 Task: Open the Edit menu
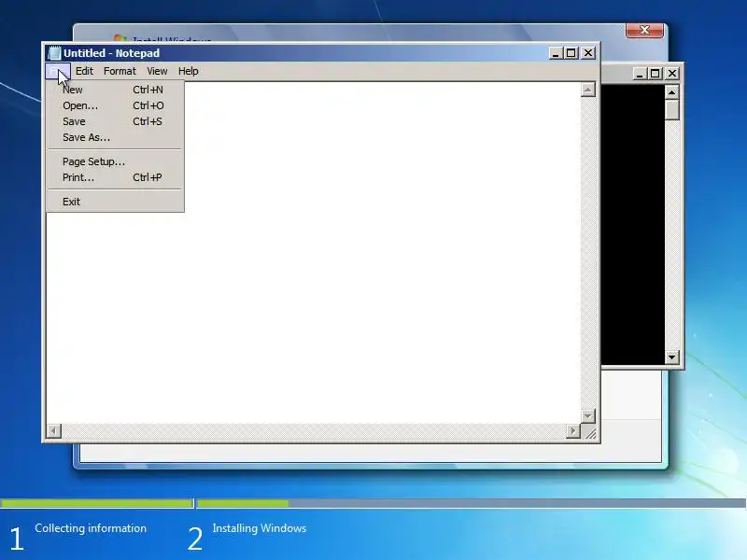point(84,72)
